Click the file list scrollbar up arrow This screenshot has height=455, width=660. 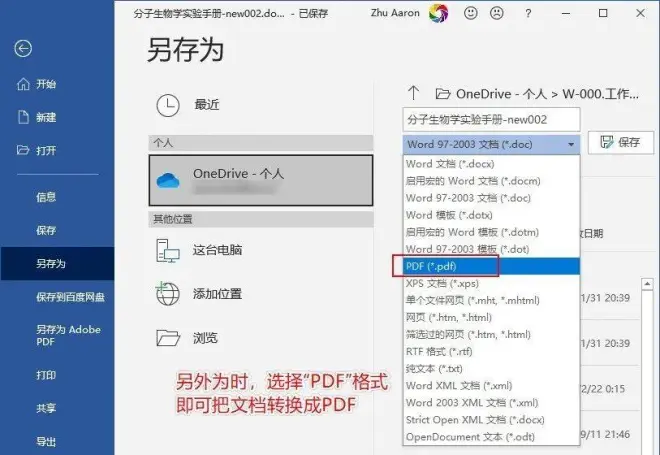[647, 284]
